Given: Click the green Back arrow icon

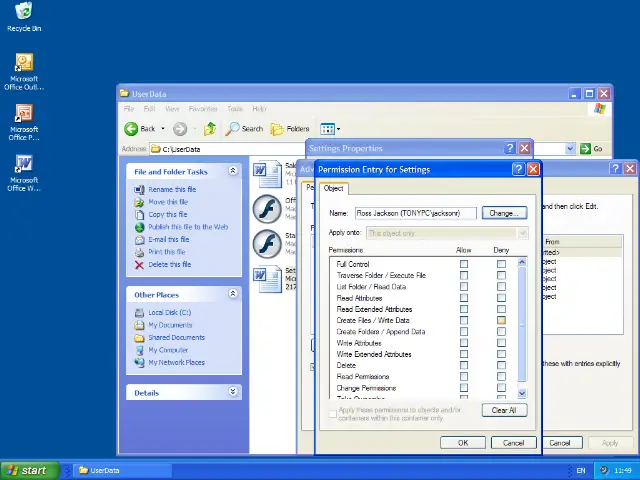Looking at the screenshot, I should pyautogui.click(x=131, y=129).
